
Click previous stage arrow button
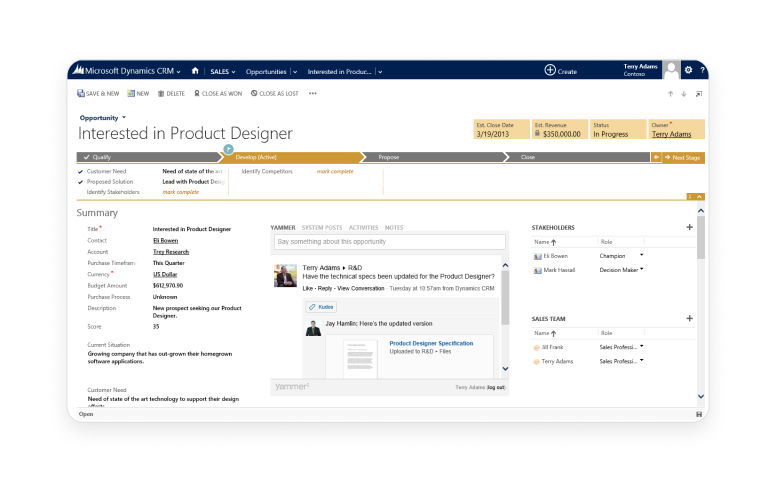(656, 157)
